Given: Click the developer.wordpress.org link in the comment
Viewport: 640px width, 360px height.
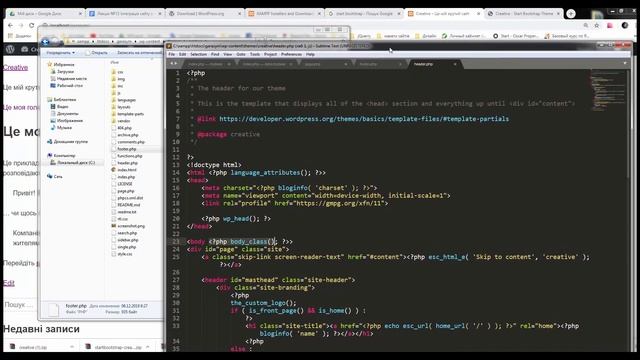Looking at the screenshot, I should (x=364, y=119).
